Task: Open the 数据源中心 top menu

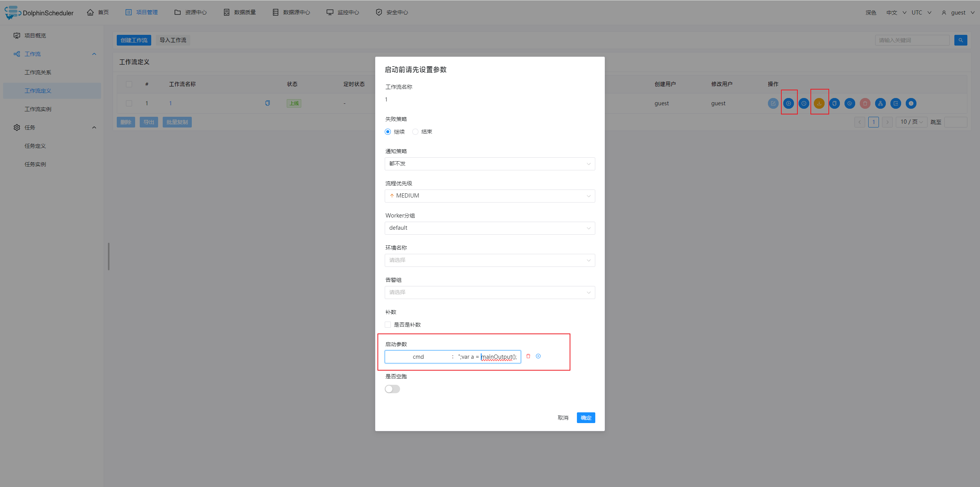Action: (x=291, y=13)
